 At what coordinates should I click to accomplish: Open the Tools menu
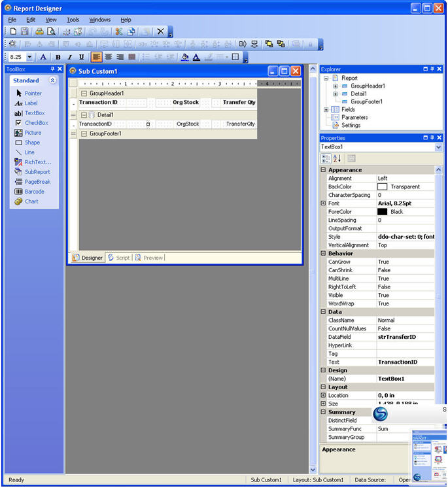click(73, 20)
